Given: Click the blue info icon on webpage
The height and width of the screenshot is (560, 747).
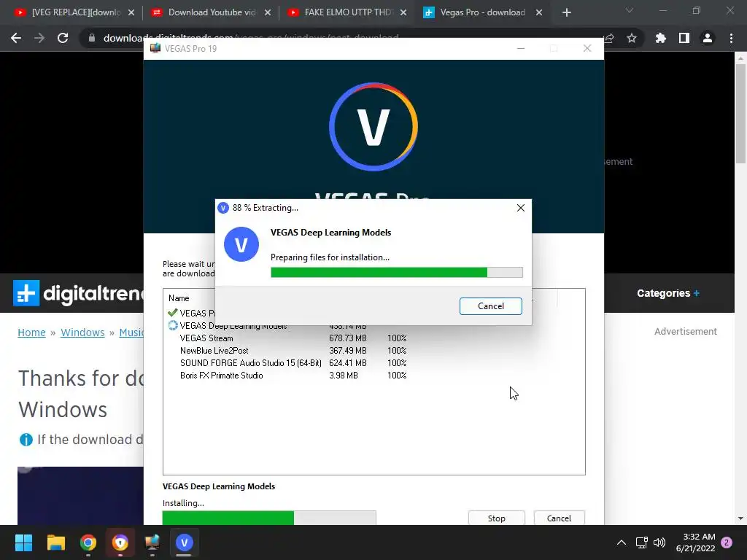Looking at the screenshot, I should (26, 440).
